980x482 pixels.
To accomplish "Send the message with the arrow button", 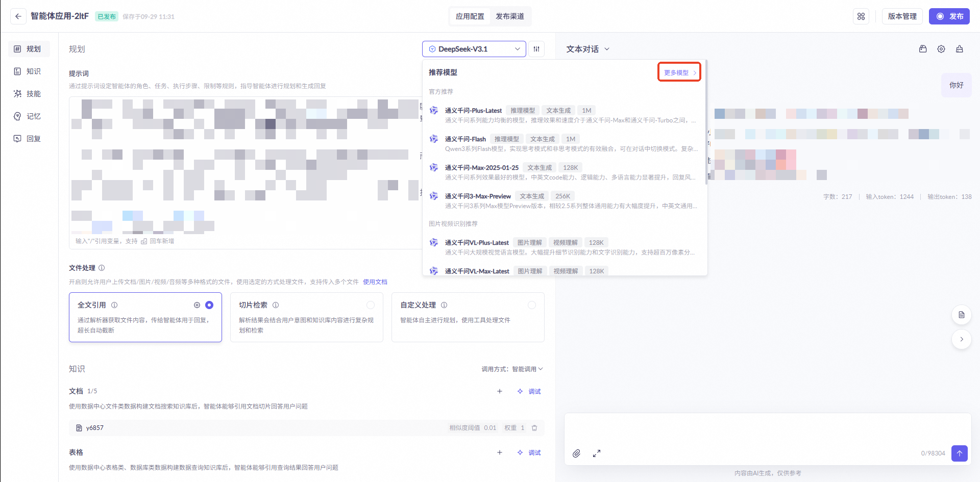I will (x=960, y=453).
